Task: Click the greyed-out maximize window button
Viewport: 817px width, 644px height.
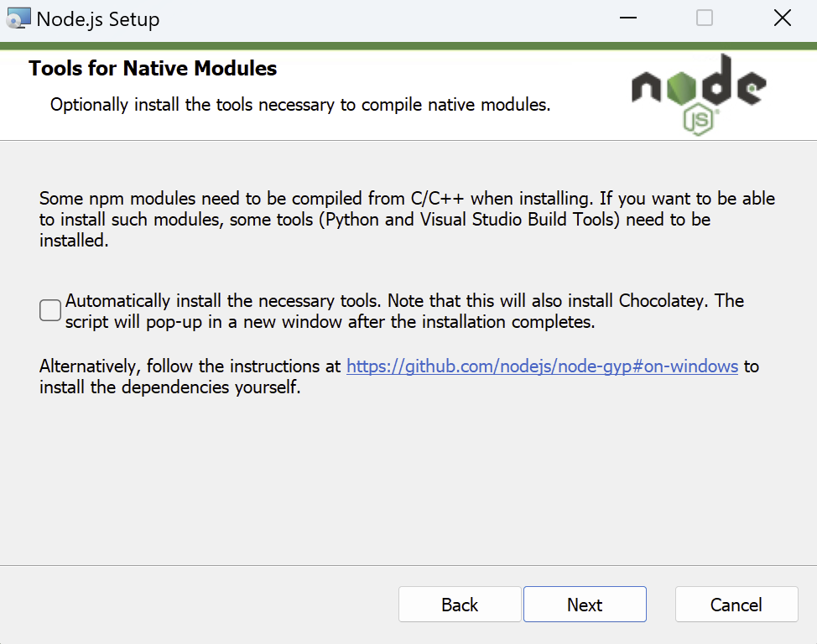Action: [x=705, y=18]
